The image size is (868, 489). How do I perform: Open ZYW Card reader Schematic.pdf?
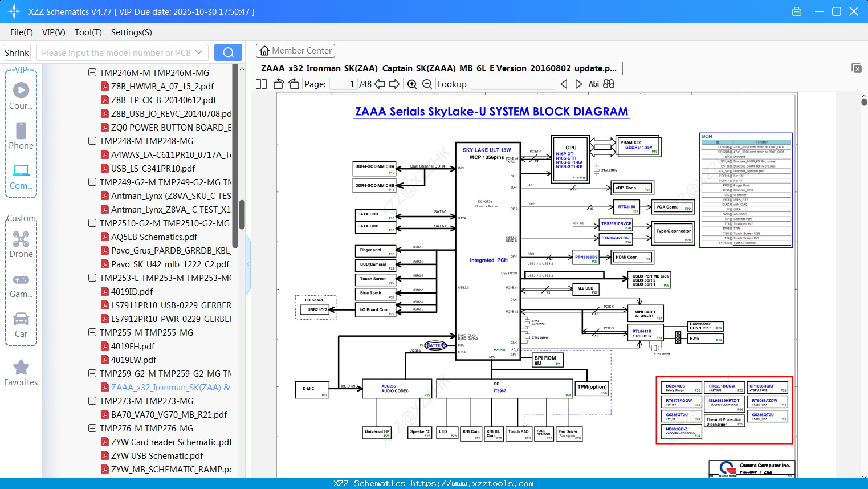171,442
